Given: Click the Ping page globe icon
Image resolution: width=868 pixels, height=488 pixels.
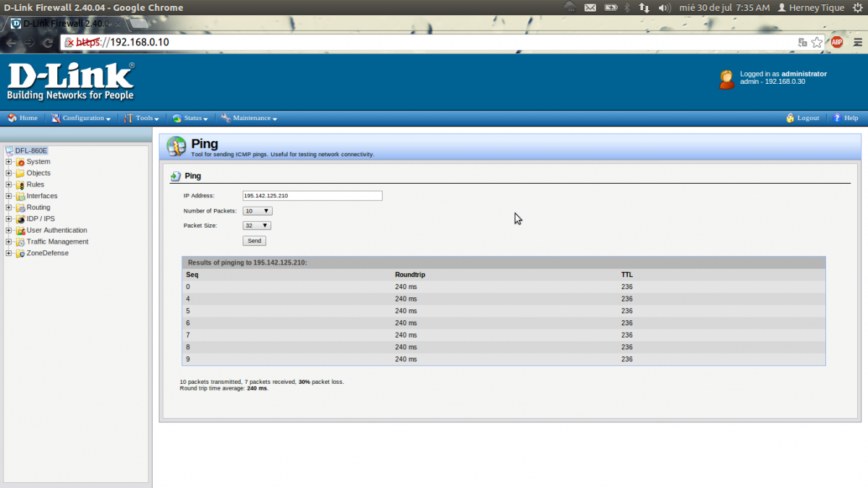Looking at the screenshot, I should [x=176, y=146].
